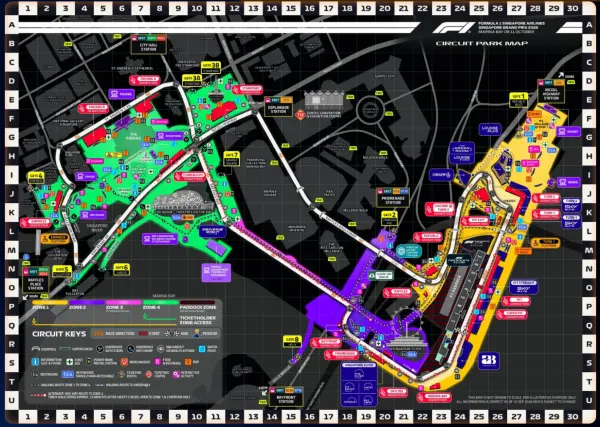Select the Gate 3A marker

pyautogui.click(x=192, y=81)
